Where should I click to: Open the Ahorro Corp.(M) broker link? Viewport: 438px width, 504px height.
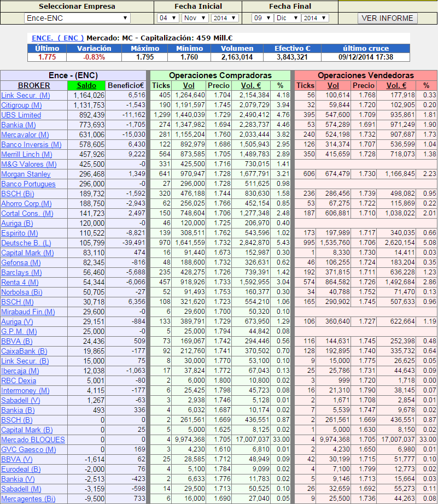(x=26, y=204)
